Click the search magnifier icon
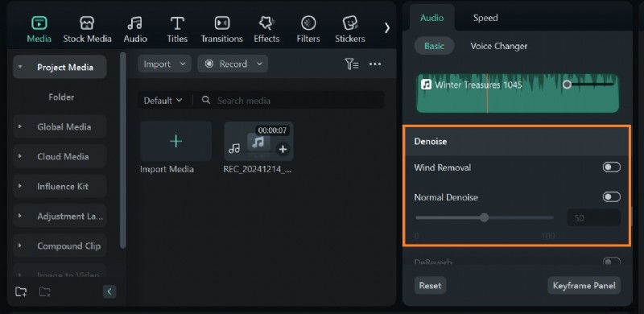Image resolution: width=644 pixels, height=314 pixels. tap(206, 100)
